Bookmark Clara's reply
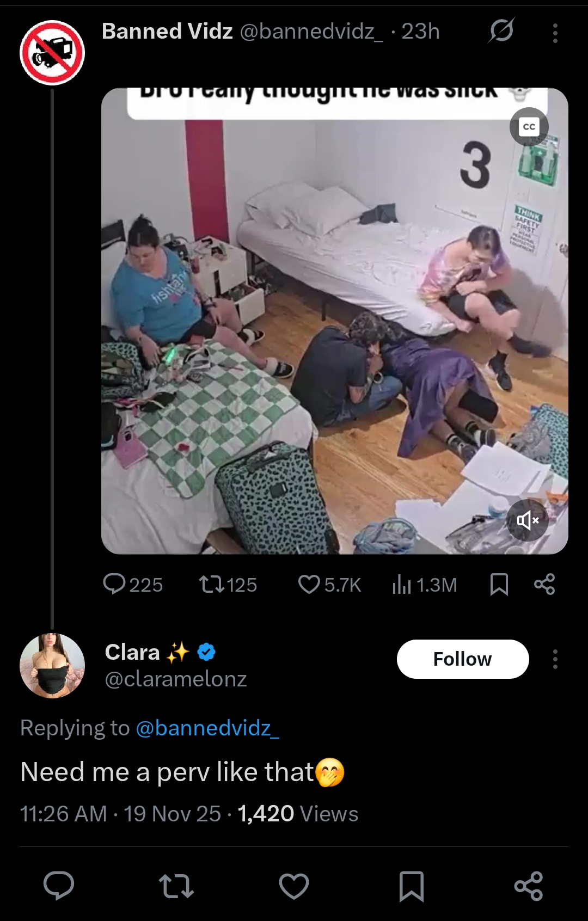Viewport: 588px width, 921px height. click(x=412, y=886)
